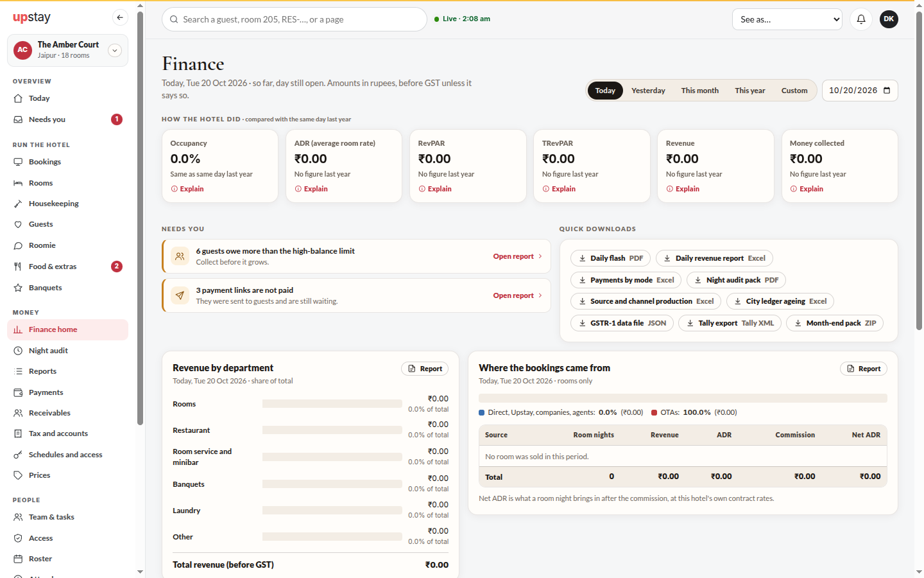The image size is (924, 578).
Task: Open Housekeeping in the sidebar
Action: coord(67,204)
